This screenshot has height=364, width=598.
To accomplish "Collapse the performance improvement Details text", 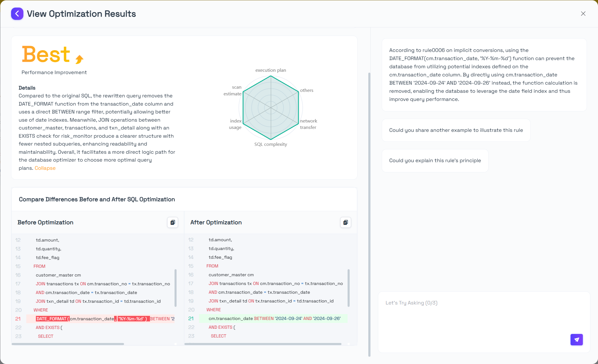I will tap(45, 168).
